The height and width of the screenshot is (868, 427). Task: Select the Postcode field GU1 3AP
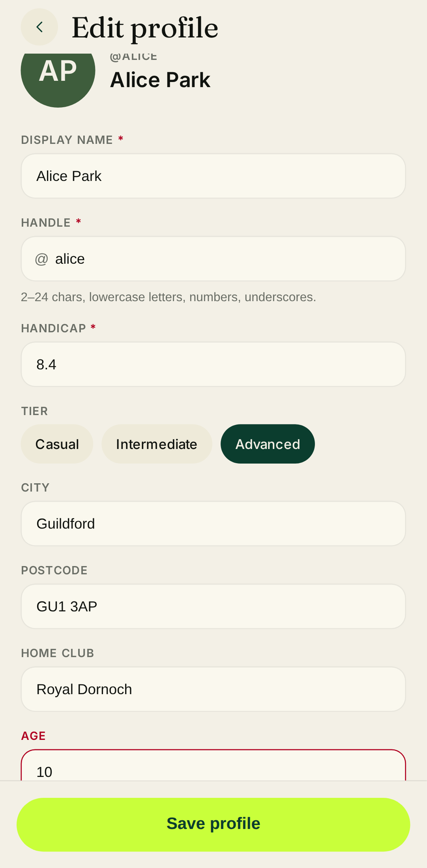(213, 607)
